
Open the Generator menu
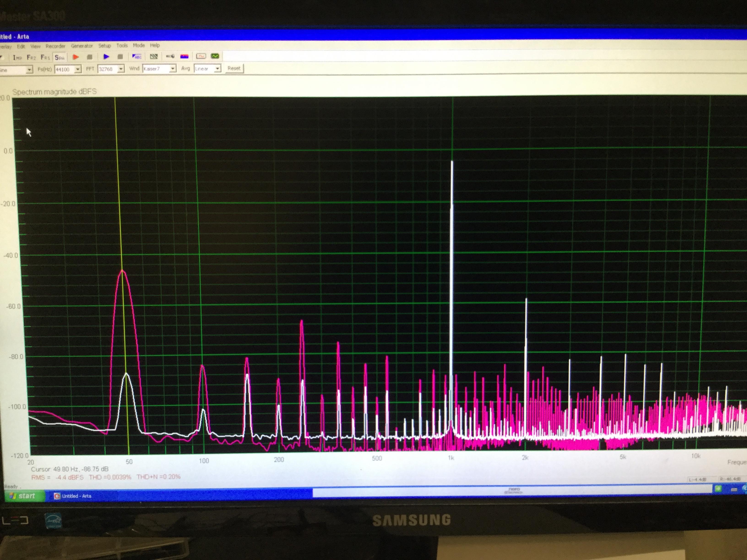coord(82,46)
